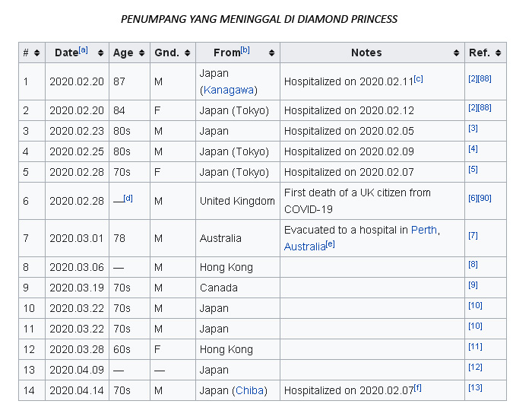Viewport: 532px width, 420px height.
Task: Open reference [8] link
Action: pos(473,264)
